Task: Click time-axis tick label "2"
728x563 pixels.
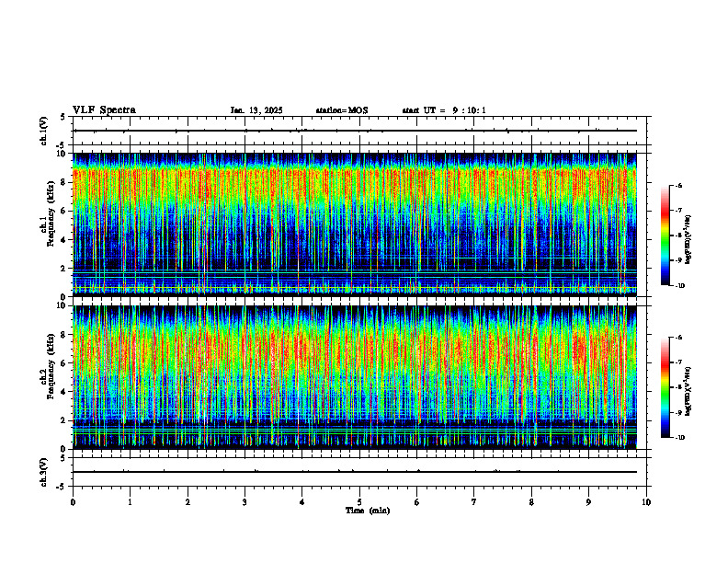Action: tap(188, 502)
